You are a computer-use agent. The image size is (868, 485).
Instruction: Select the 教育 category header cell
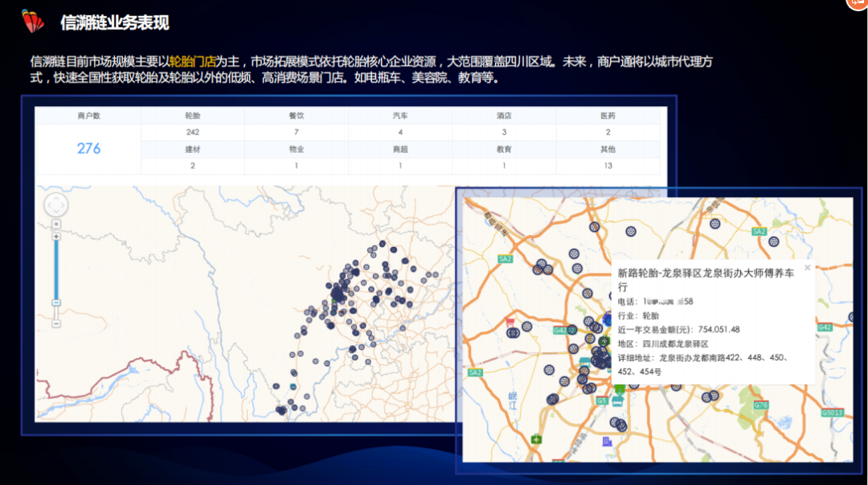(x=504, y=150)
